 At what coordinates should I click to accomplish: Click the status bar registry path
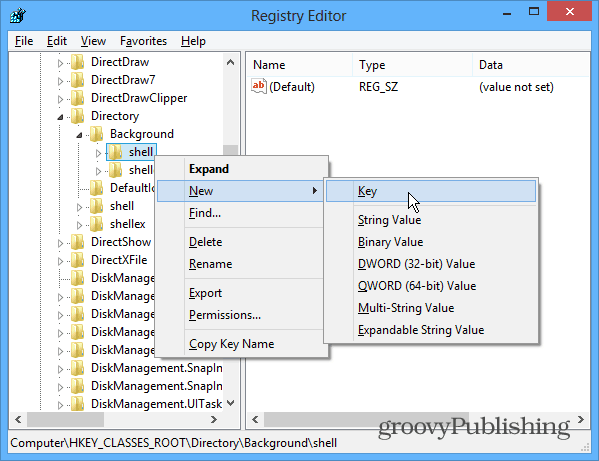173,443
